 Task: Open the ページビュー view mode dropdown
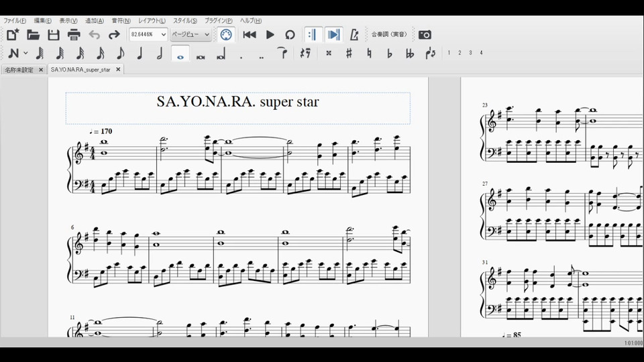[x=191, y=34]
